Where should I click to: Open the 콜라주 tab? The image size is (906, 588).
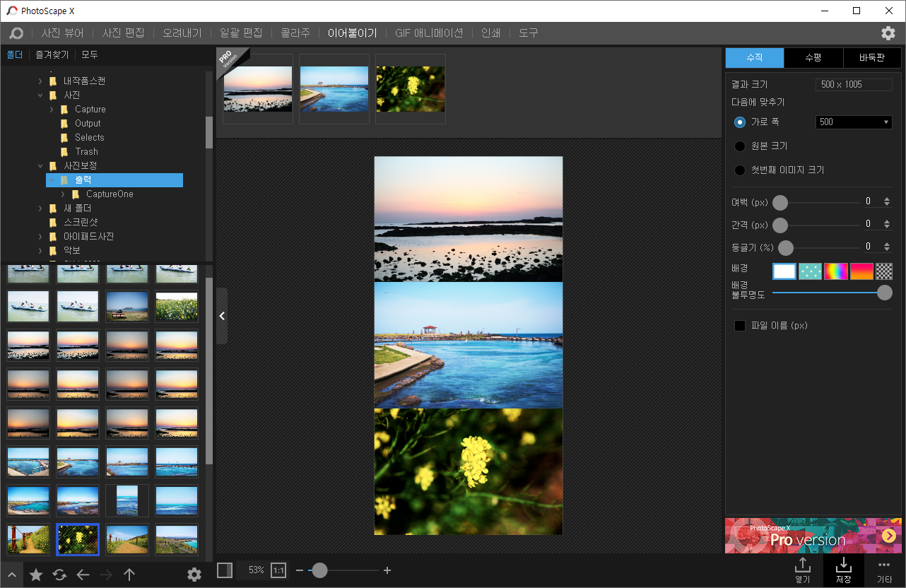coord(294,33)
